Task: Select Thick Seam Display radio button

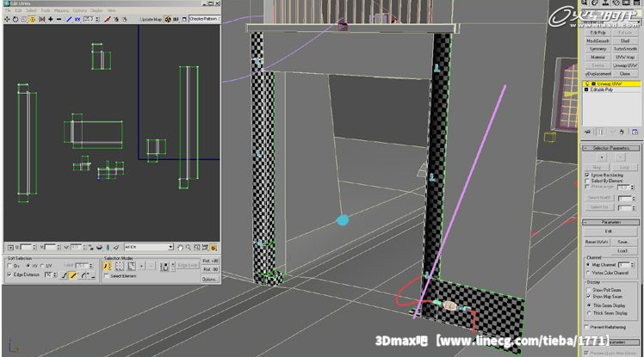Action: 589,313
